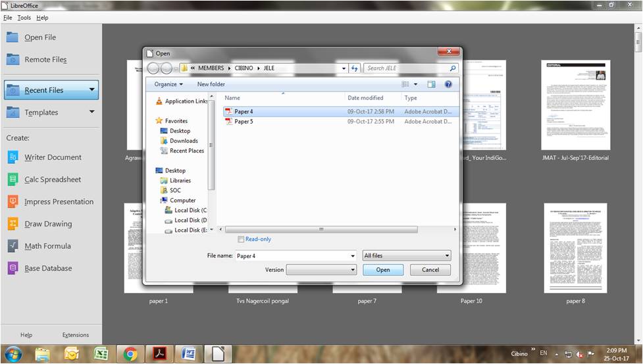
Task: Open Windows Start button
Action: click(x=13, y=353)
